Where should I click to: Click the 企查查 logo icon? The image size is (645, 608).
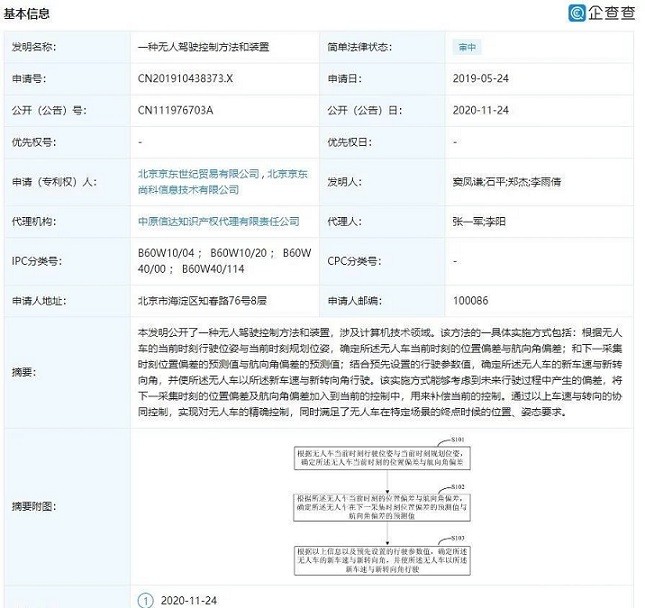pyautogui.click(x=578, y=14)
